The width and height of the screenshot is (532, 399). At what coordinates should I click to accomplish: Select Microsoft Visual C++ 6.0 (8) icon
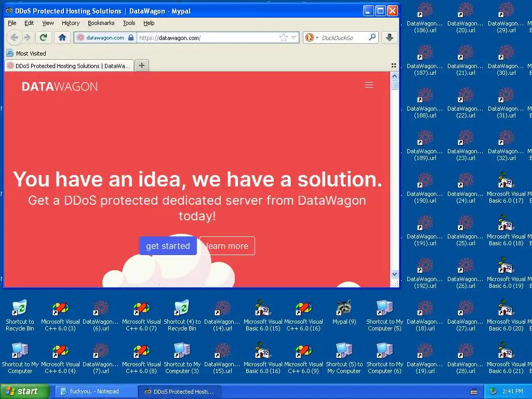(141, 358)
